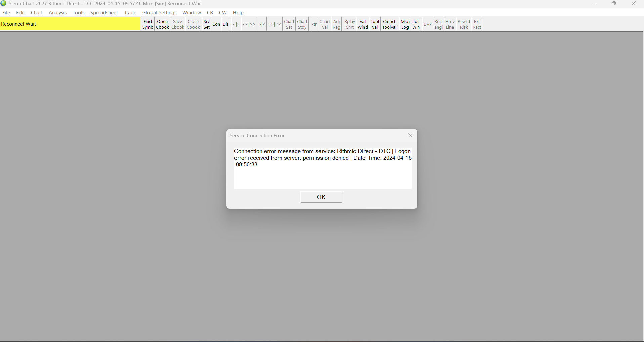The width and height of the screenshot is (644, 342).
Task: Close the Sierra Chart application window
Action: point(634,4)
